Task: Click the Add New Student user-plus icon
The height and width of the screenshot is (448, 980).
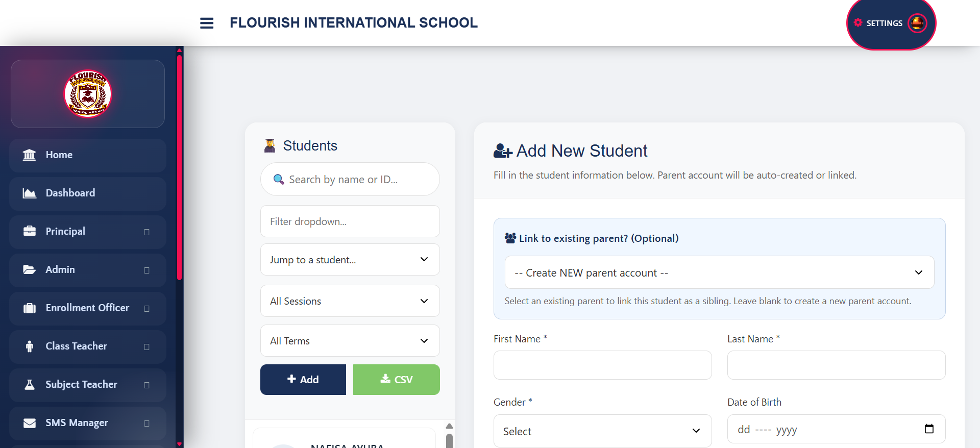Action: [x=503, y=151]
